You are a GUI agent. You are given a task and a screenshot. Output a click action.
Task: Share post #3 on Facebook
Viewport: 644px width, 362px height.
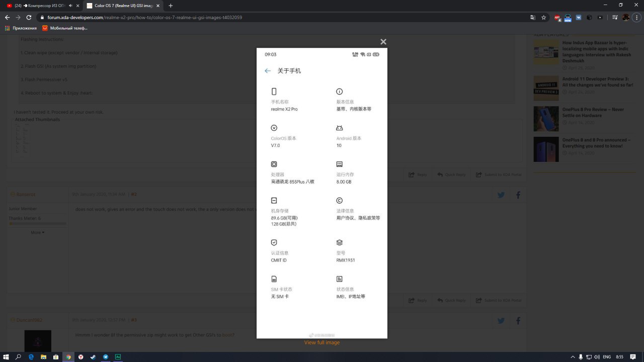pos(518,321)
